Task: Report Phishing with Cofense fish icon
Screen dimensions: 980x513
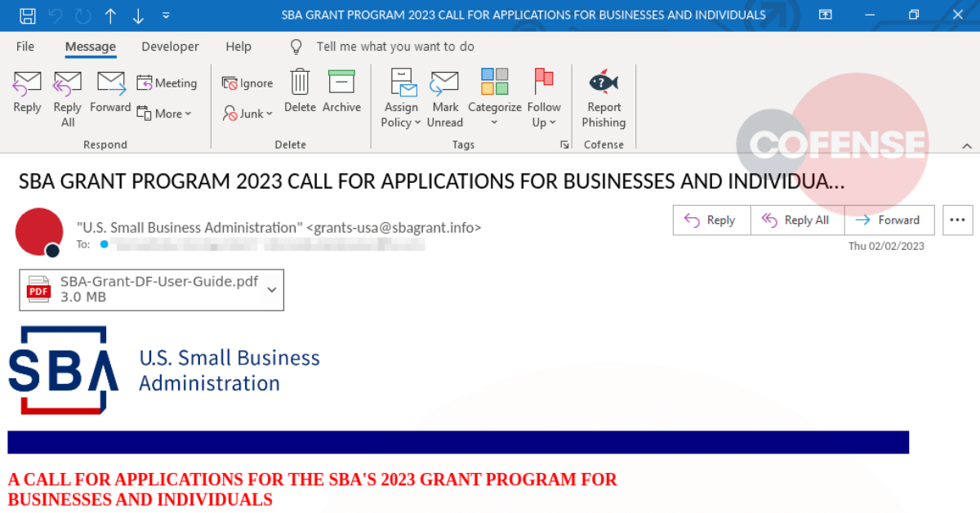Action: [604, 98]
